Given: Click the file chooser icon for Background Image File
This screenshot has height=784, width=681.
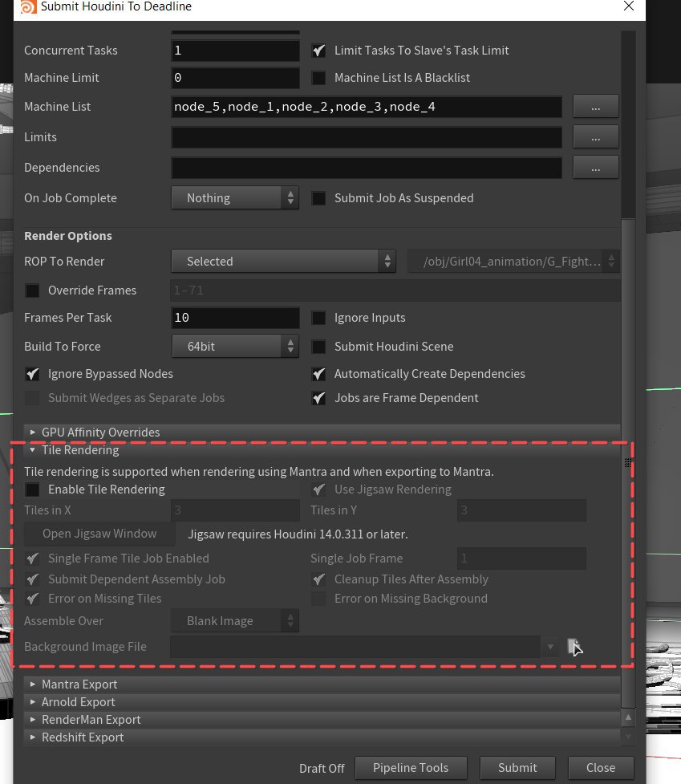Looking at the screenshot, I should click(574, 647).
